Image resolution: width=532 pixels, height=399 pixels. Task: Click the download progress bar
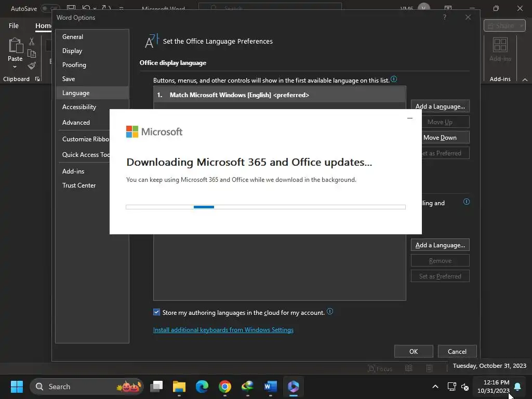[x=265, y=207]
